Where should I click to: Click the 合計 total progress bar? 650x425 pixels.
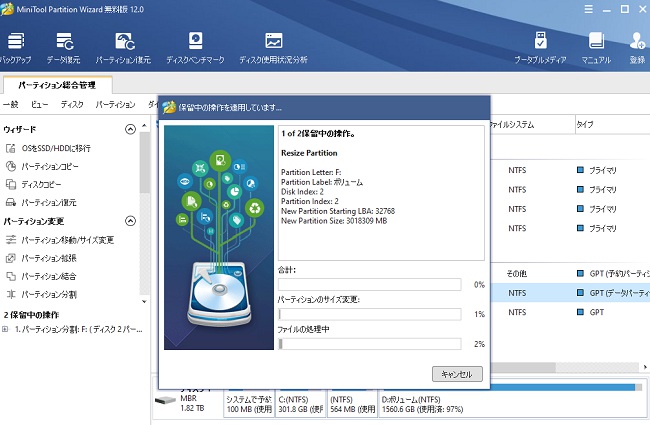coord(370,285)
